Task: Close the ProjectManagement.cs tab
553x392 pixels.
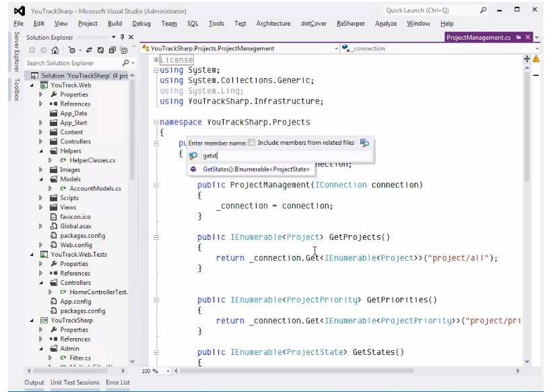Action: [x=528, y=37]
